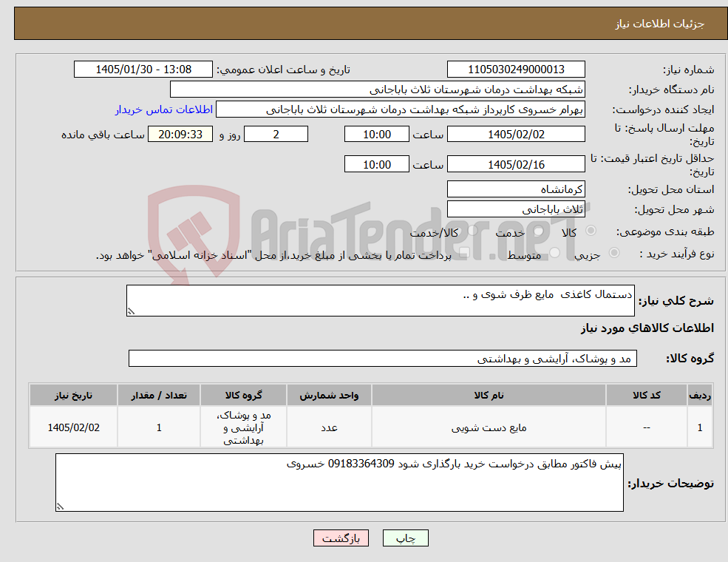The height and width of the screenshot is (562, 728).
Task: Click the تاریخ نیاز column header
Action: point(73,395)
